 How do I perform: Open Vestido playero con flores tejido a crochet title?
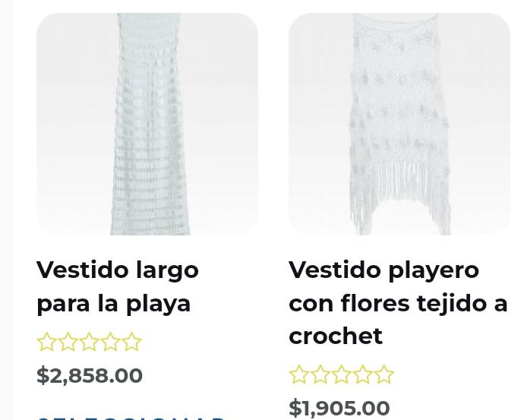(398, 303)
